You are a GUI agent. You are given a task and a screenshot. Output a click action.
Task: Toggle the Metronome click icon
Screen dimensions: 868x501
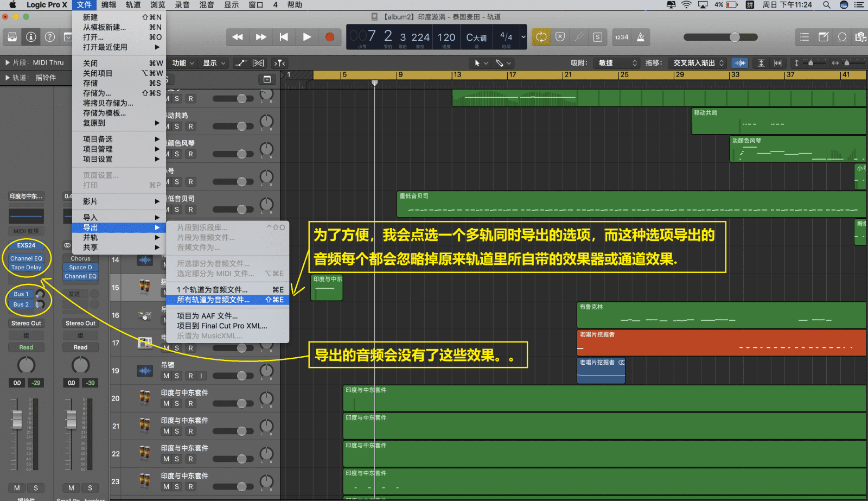point(641,37)
